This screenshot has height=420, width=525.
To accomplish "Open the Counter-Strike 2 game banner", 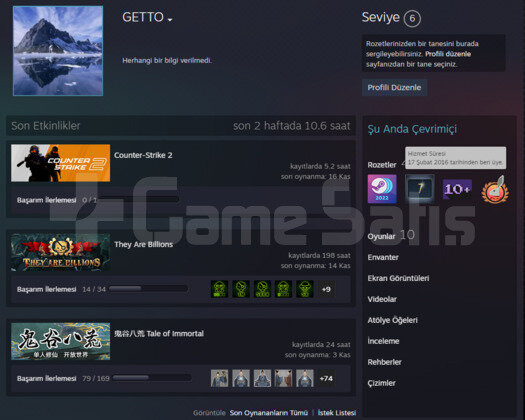I will tap(61, 163).
